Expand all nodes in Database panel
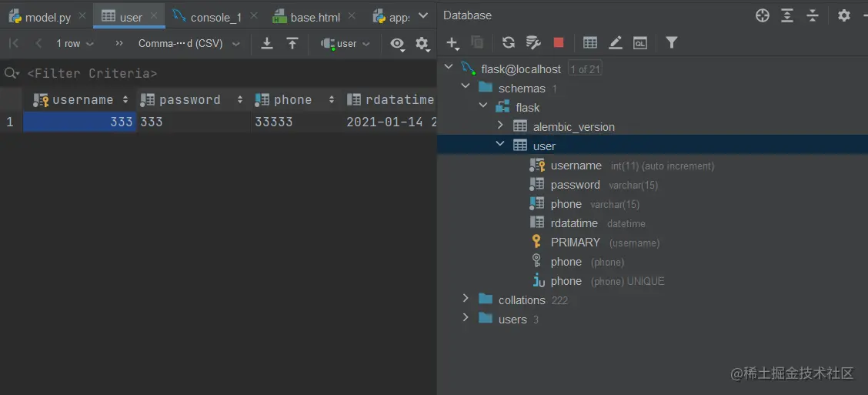Viewport: 868px width, 395px height. (x=787, y=15)
